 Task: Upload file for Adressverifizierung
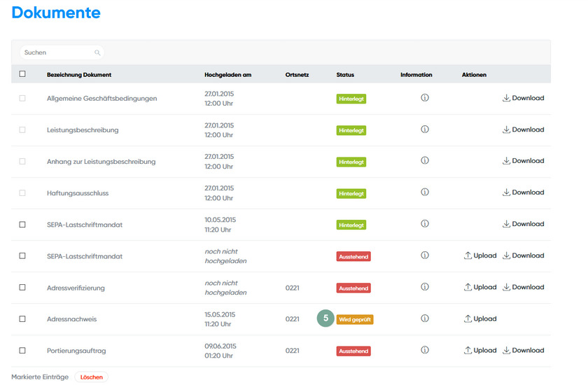[x=480, y=287]
